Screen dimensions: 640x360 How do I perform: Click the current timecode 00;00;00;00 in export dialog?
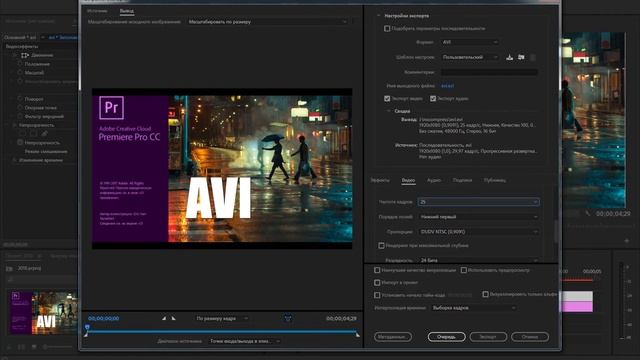coord(104,318)
